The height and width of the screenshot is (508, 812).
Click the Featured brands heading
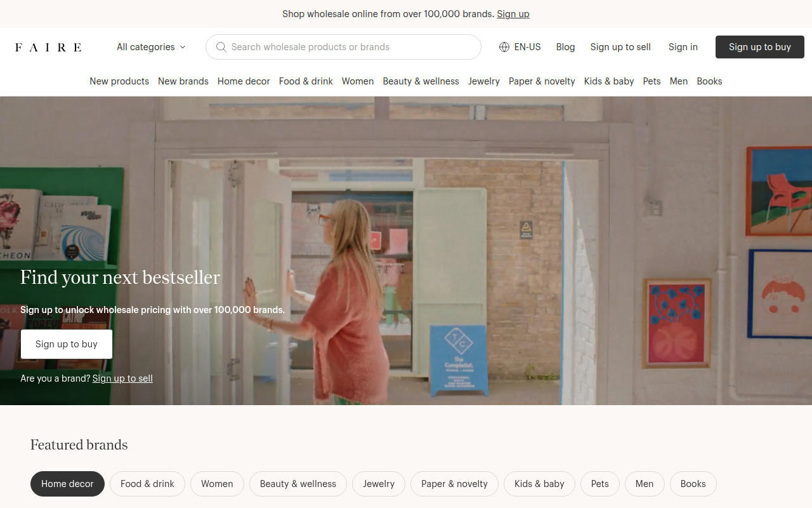[x=79, y=445]
